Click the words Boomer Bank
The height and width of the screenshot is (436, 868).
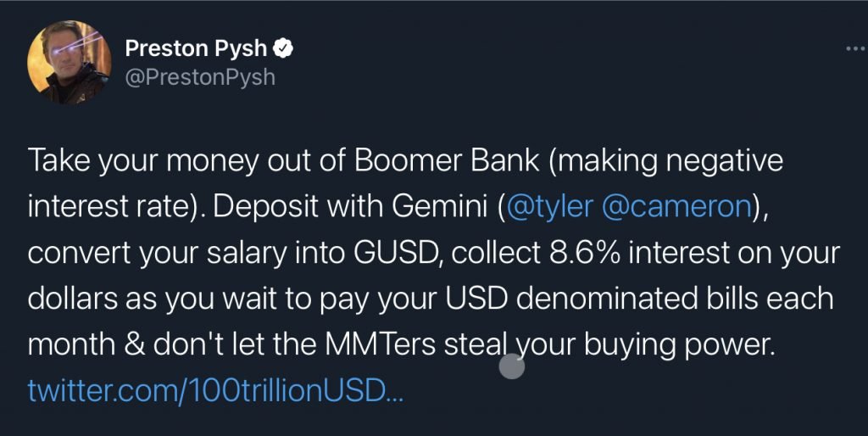pyautogui.click(x=446, y=160)
